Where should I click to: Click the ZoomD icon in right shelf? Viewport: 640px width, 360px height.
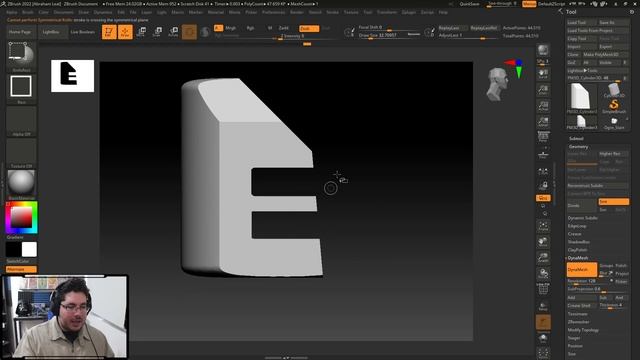[x=543, y=258]
